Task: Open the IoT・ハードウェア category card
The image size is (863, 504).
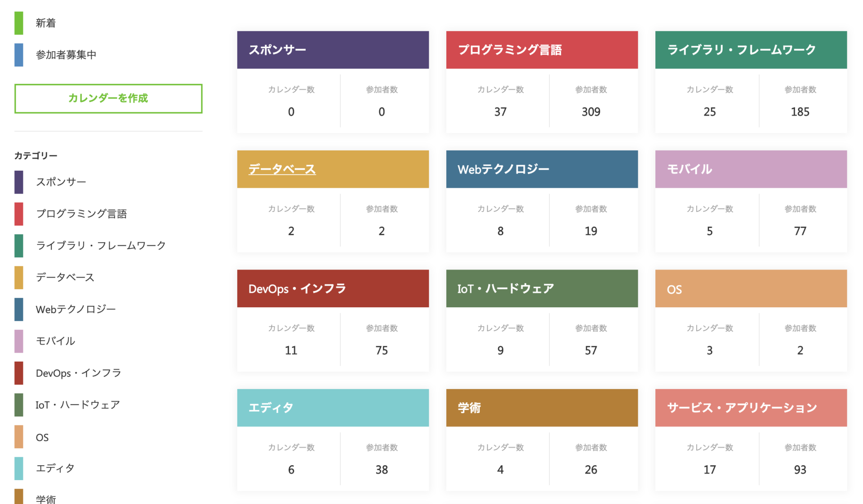Action: tap(542, 288)
